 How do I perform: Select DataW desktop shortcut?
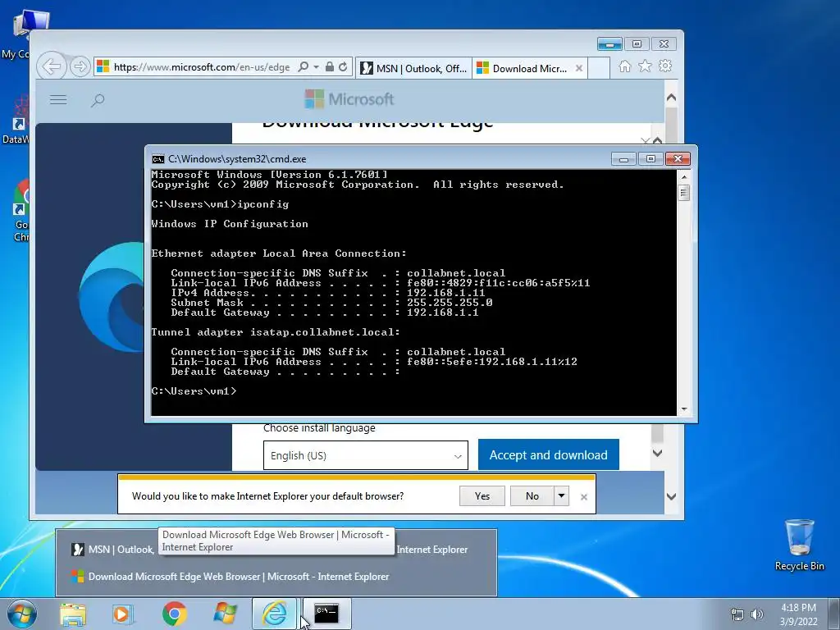point(15,119)
